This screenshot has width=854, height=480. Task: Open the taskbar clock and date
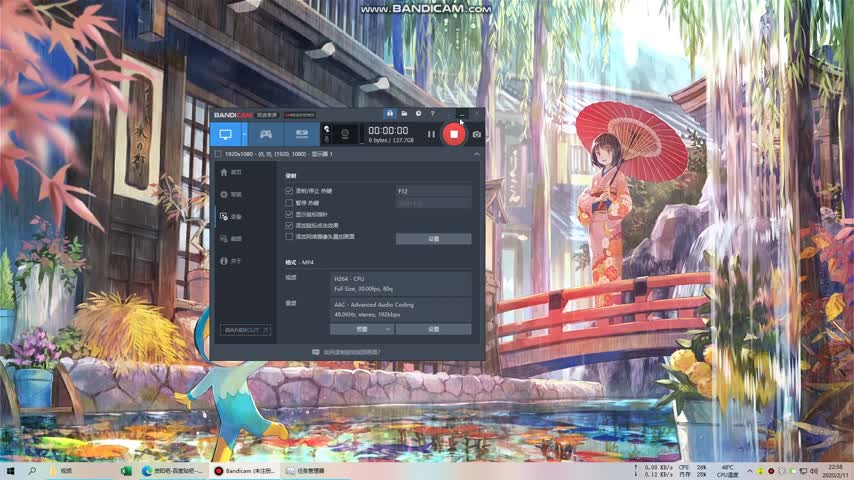pos(834,471)
